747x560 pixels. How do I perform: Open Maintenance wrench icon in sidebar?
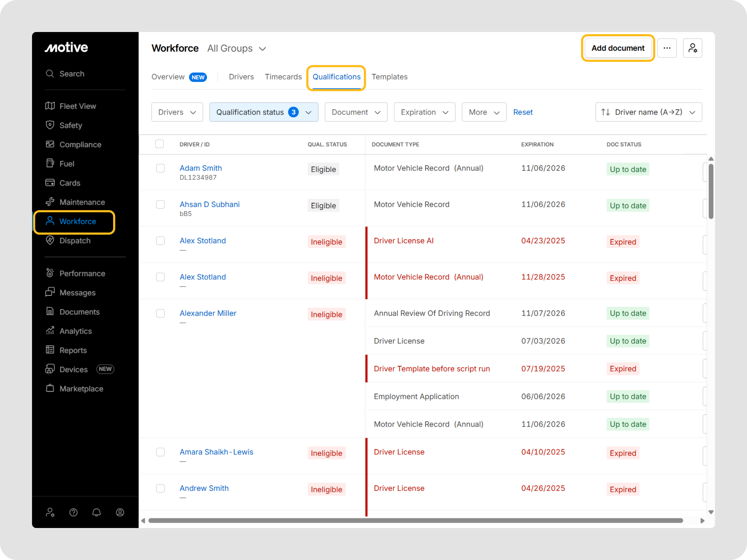(x=50, y=202)
